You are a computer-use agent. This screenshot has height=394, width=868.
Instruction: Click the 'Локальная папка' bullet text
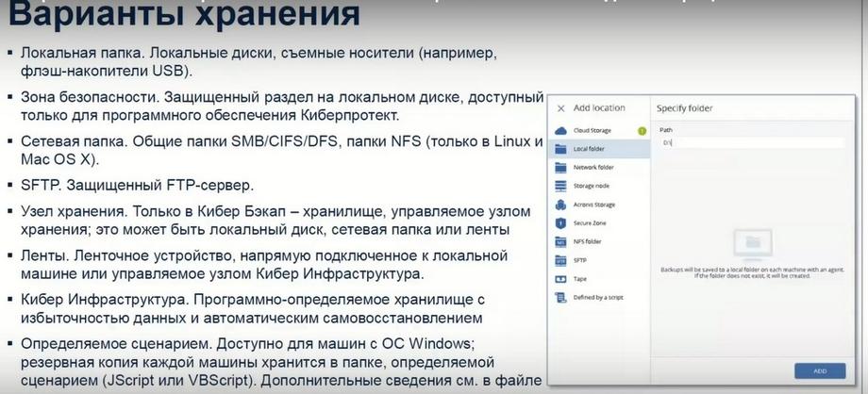[259, 62]
